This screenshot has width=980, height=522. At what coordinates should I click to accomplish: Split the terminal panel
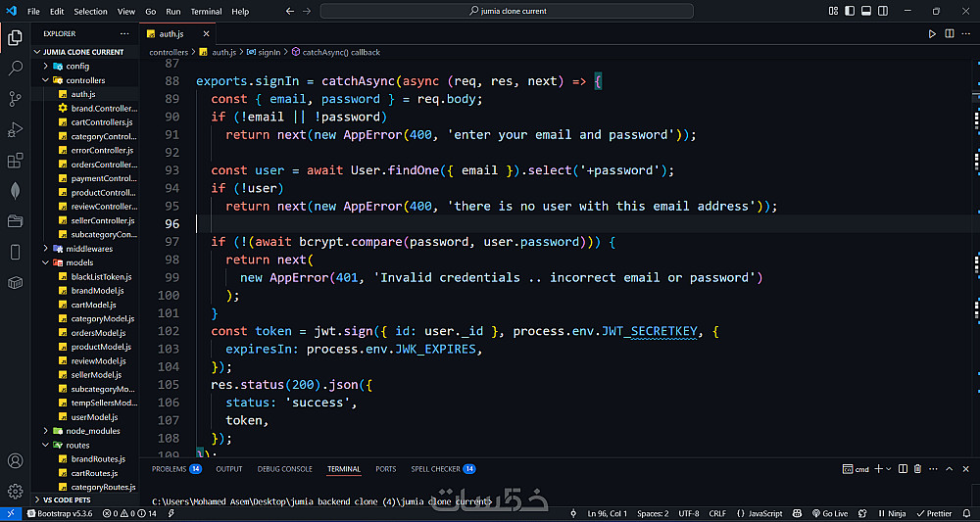pos(904,469)
